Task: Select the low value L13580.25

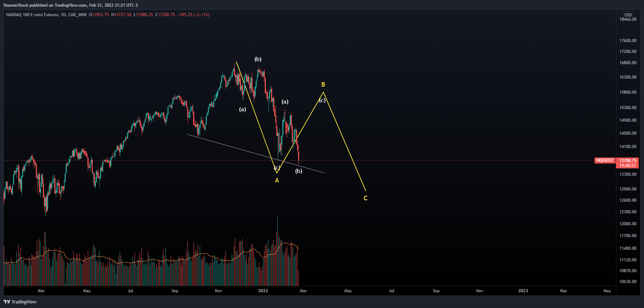Action: tap(143, 15)
